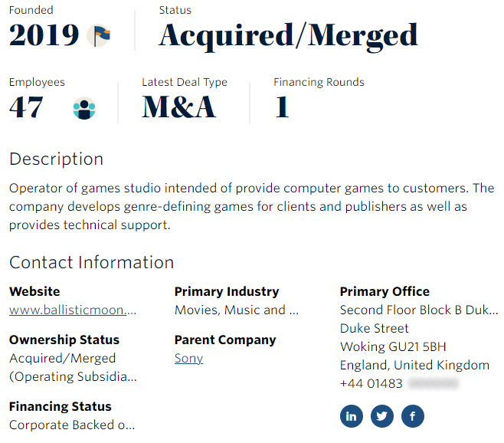Click the flag icon beside 2019
The height and width of the screenshot is (443, 504).
coord(98,35)
